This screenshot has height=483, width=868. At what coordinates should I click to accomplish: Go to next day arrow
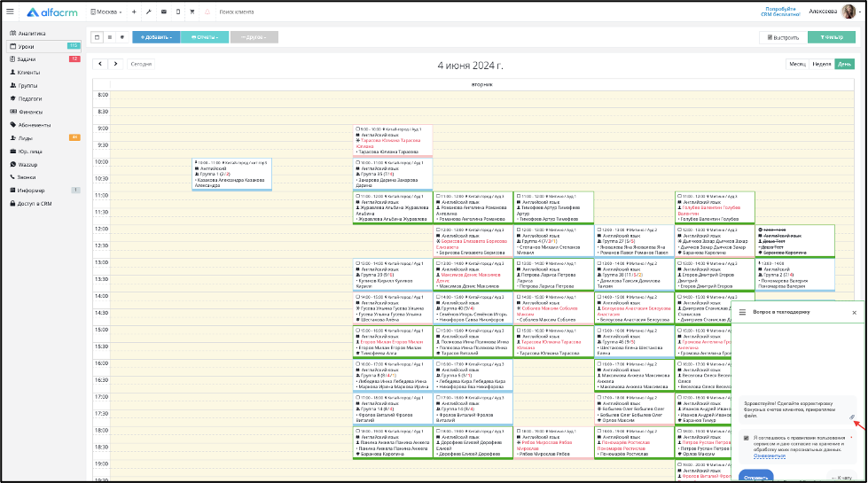(x=115, y=64)
